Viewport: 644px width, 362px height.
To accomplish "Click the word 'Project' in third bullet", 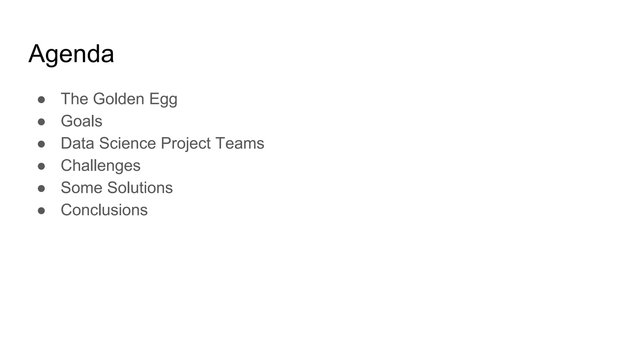I will 186,144.
